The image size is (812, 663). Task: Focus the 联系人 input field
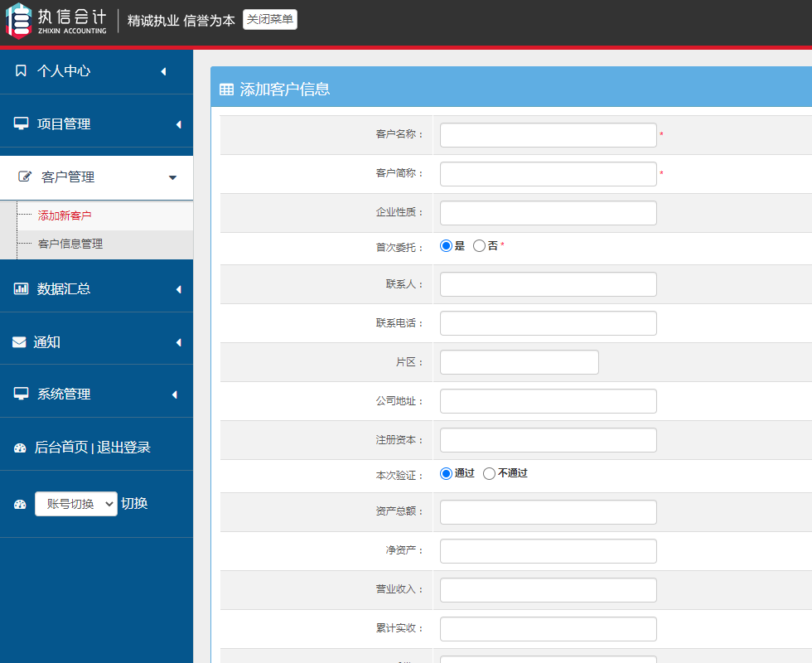tap(549, 284)
